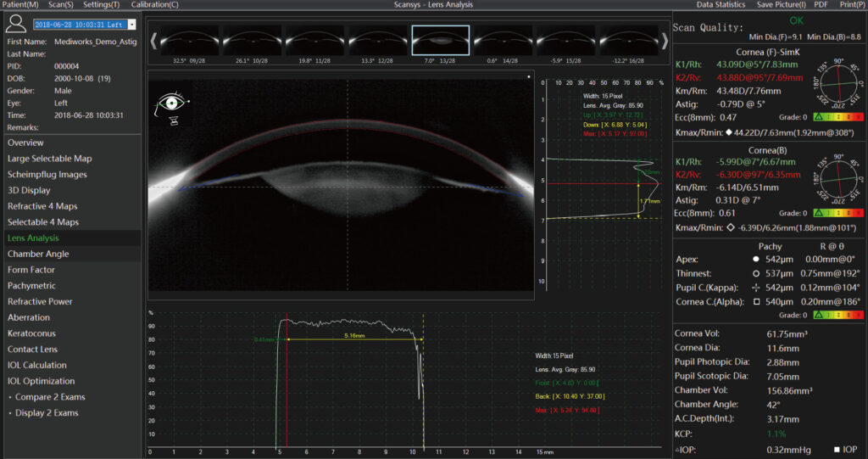Open the exam date dropdown
Viewport: 868px width, 459px height.
click(x=78, y=25)
